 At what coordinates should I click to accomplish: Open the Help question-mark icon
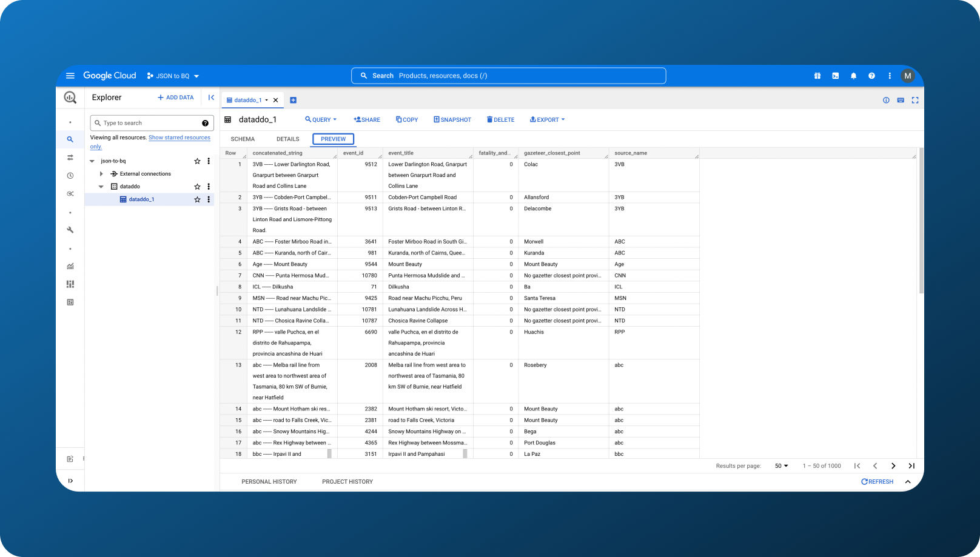tap(871, 76)
